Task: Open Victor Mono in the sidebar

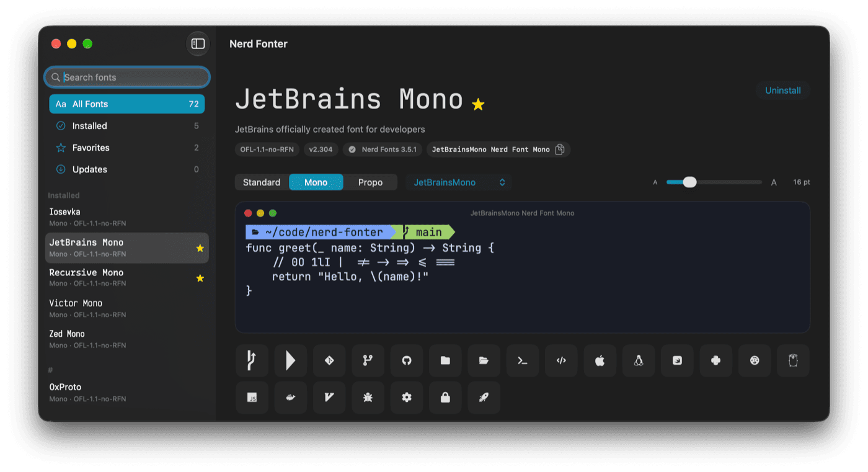Action: (x=127, y=308)
